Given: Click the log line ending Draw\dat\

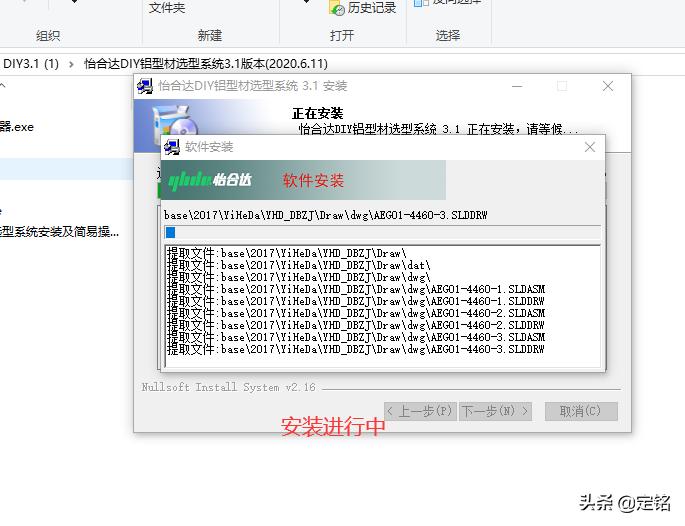Looking at the screenshot, I should coord(299,265).
